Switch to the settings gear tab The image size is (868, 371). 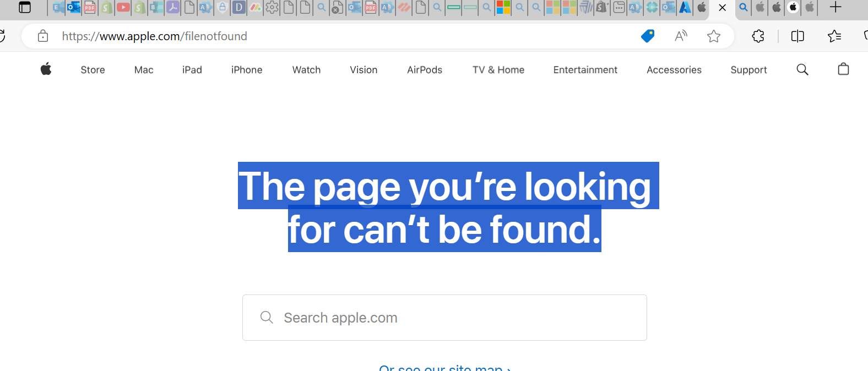click(x=272, y=8)
